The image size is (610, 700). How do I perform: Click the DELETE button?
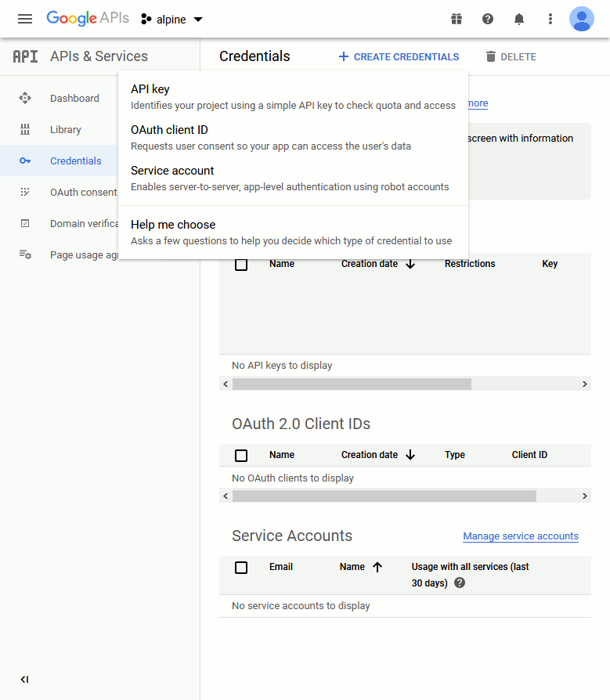click(x=511, y=56)
